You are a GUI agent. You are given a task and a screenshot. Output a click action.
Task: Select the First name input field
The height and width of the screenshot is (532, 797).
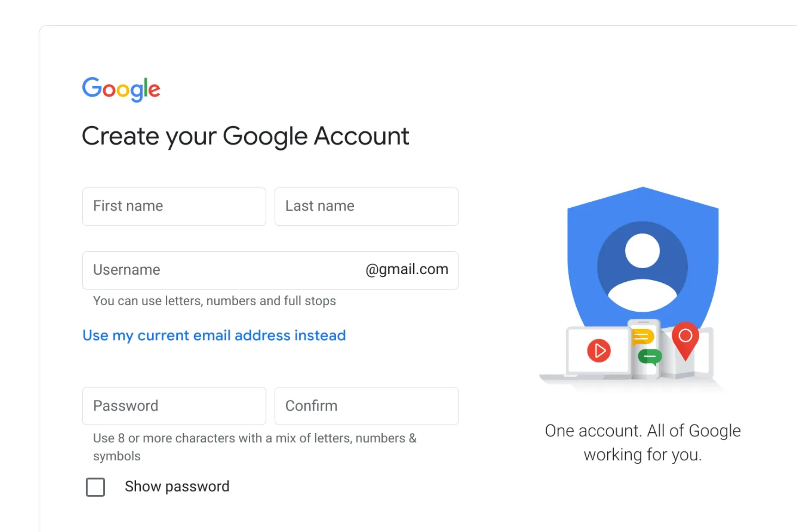[174, 206]
